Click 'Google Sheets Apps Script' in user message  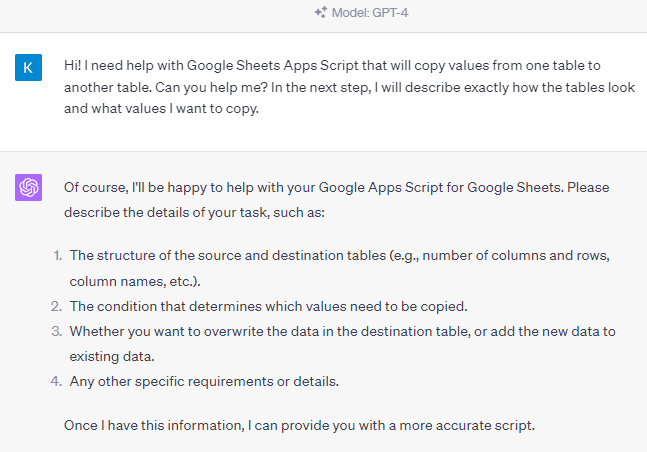273,66
